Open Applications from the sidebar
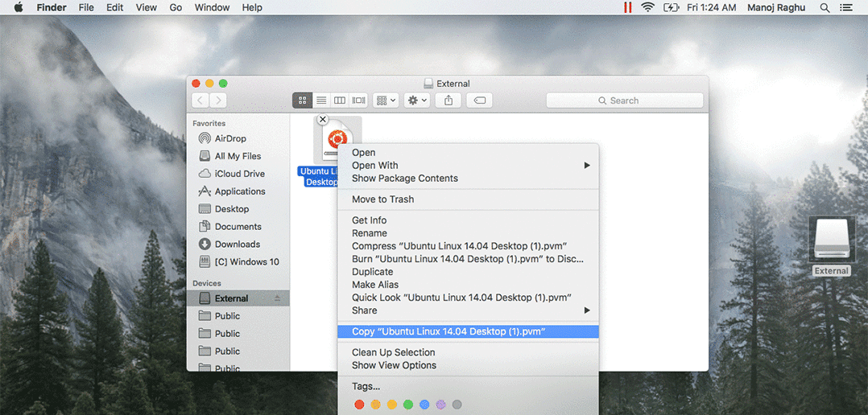Viewport: 868px width, 415px height. tap(238, 191)
